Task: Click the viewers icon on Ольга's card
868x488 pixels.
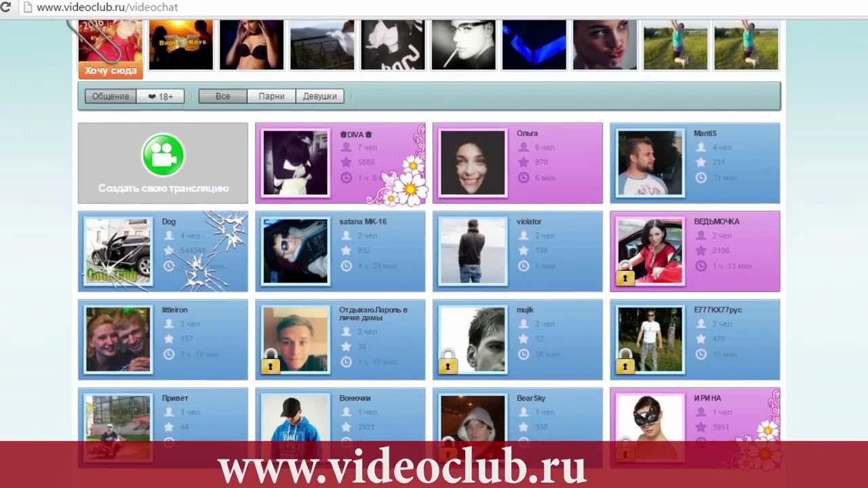Action: coord(524,147)
